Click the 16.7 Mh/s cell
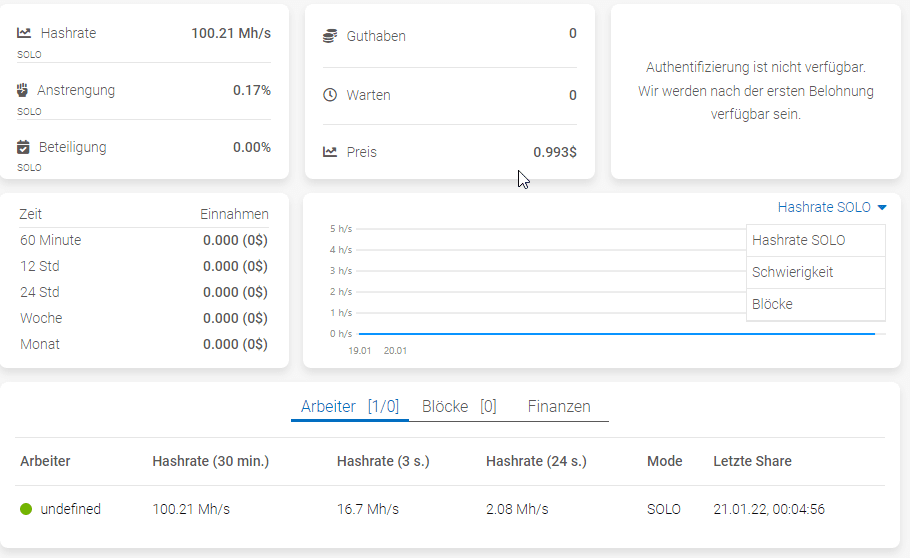Image resolution: width=910 pixels, height=558 pixels. pyautogui.click(x=368, y=509)
